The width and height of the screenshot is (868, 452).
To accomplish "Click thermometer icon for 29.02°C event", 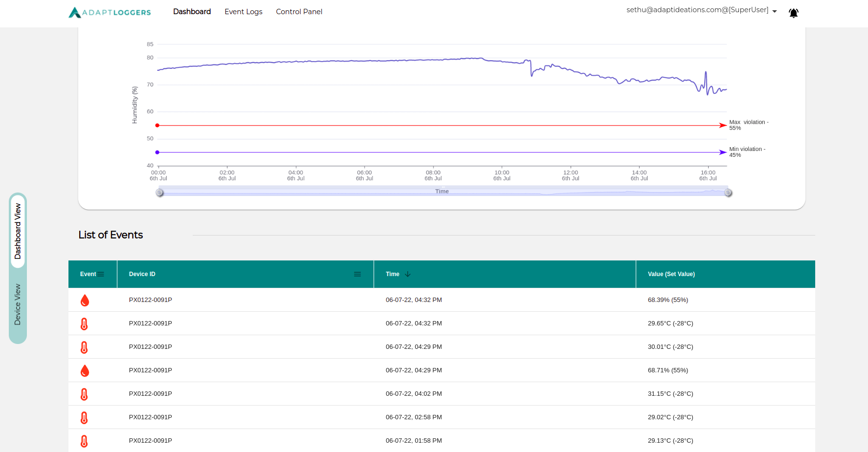I will [x=84, y=418].
